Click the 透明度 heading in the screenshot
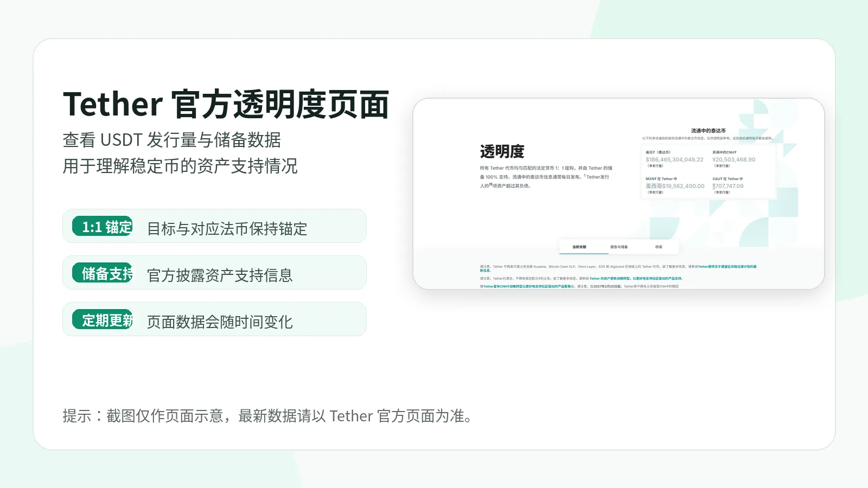The width and height of the screenshot is (868, 488). click(x=502, y=151)
